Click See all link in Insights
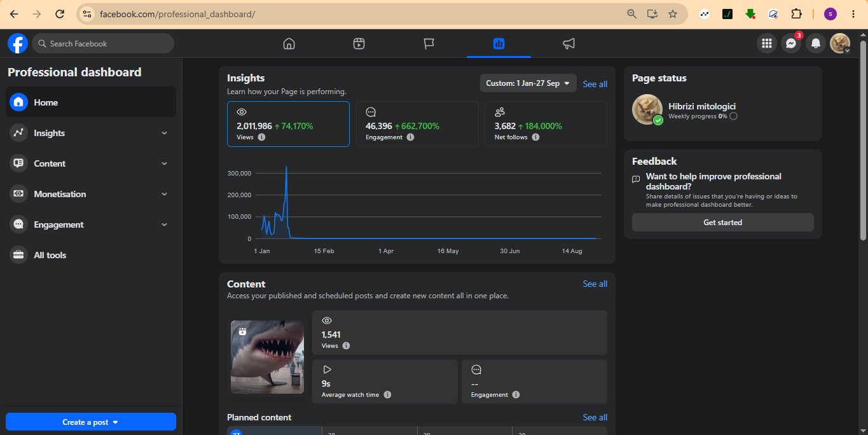Image resolution: width=868 pixels, height=435 pixels. [x=595, y=84]
